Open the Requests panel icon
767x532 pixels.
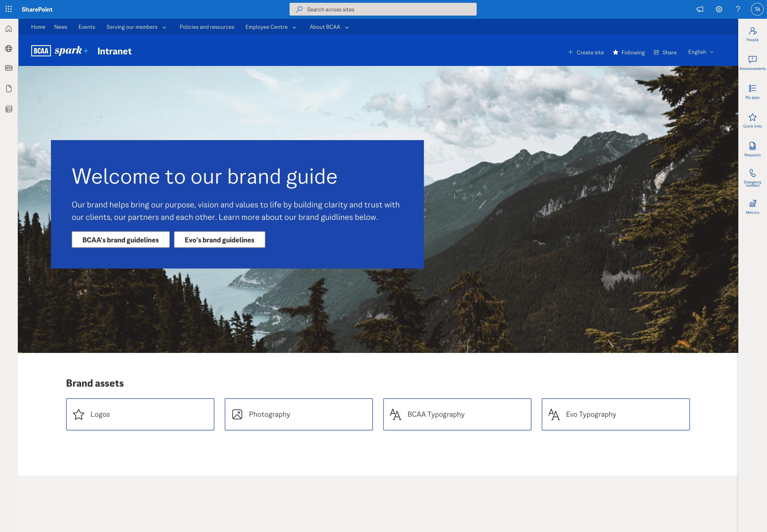[x=752, y=146]
